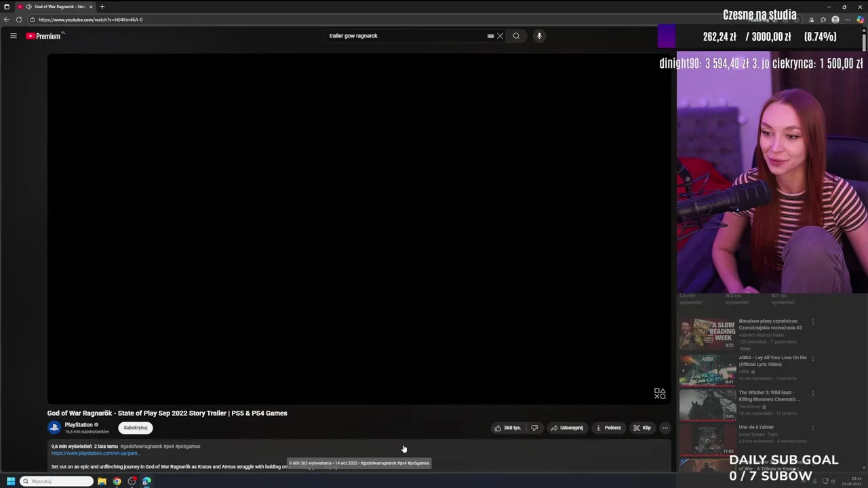Click The Witcher channel name in sidebar
868x488 pixels.
(749, 407)
